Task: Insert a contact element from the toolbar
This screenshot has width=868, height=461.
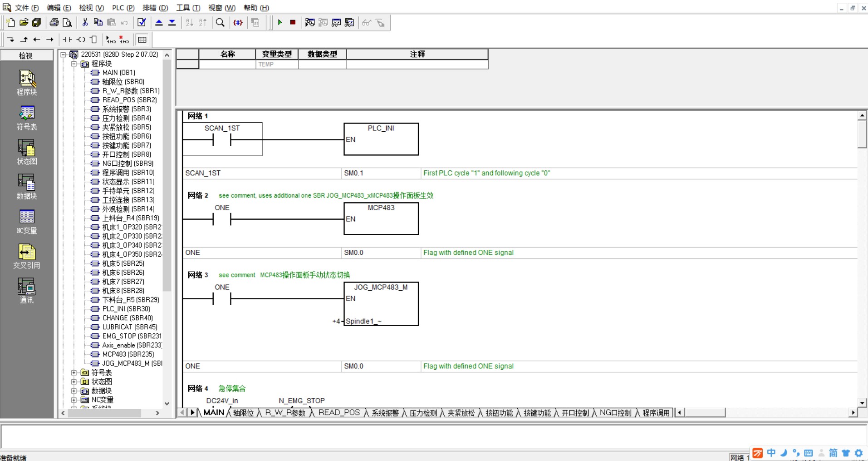Action: pos(67,40)
